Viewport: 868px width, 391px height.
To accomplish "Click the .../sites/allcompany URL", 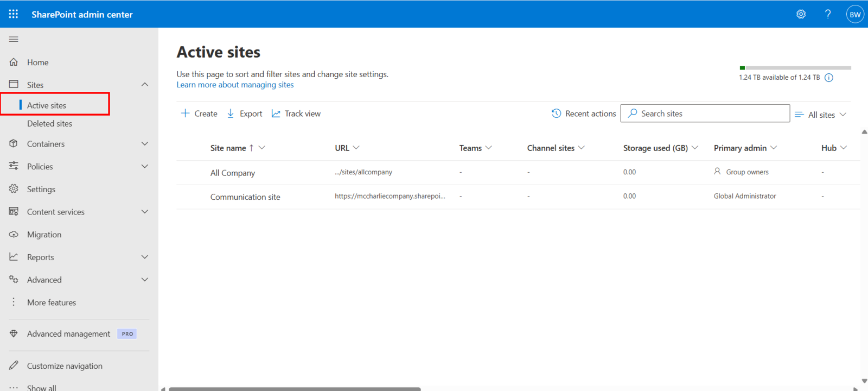I will (363, 172).
